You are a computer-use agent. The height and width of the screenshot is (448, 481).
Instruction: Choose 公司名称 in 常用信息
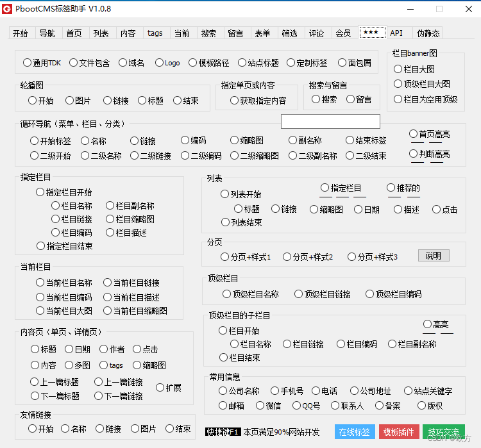pos(239,391)
